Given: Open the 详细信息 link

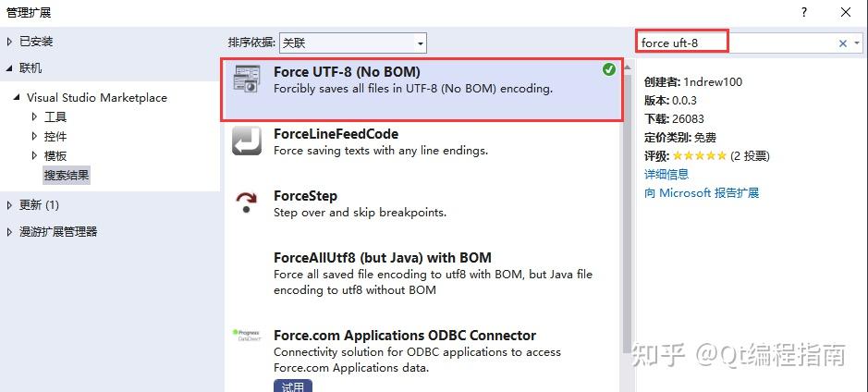Looking at the screenshot, I should pos(666,174).
